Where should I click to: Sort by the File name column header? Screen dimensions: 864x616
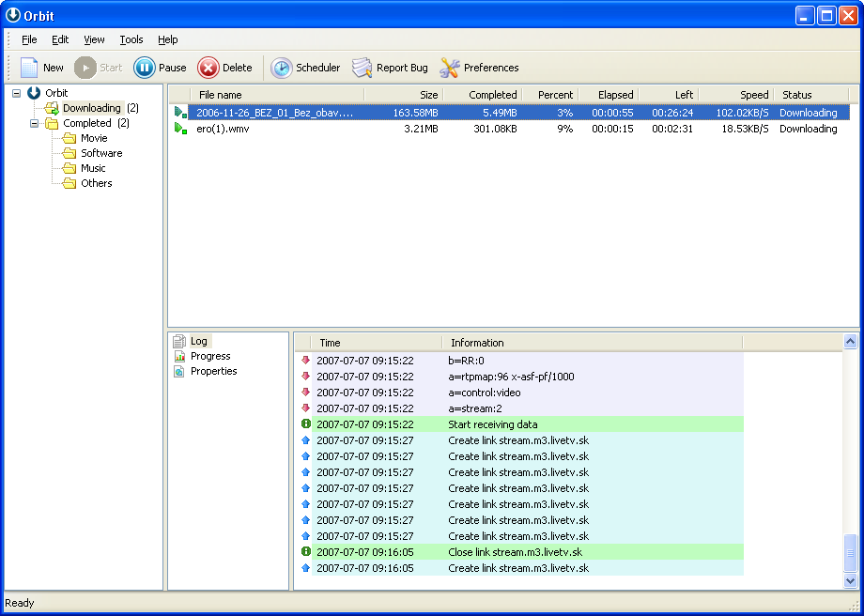(277, 95)
